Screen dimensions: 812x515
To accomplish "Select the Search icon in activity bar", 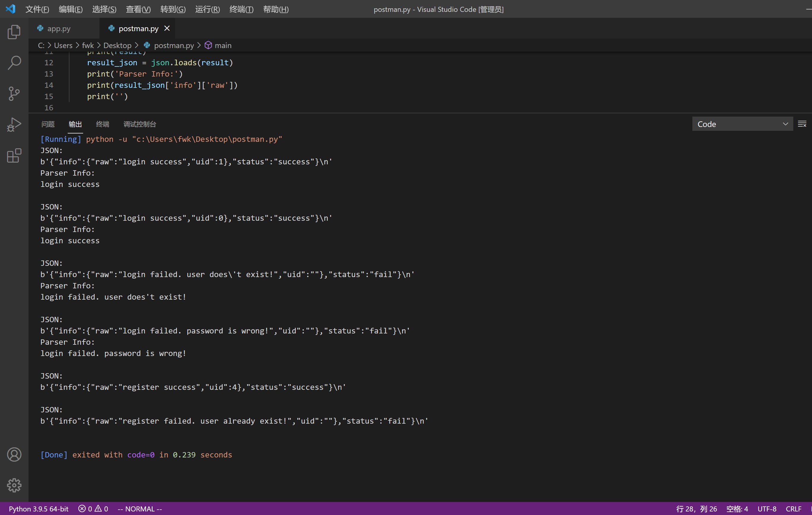I will tap(14, 62).
